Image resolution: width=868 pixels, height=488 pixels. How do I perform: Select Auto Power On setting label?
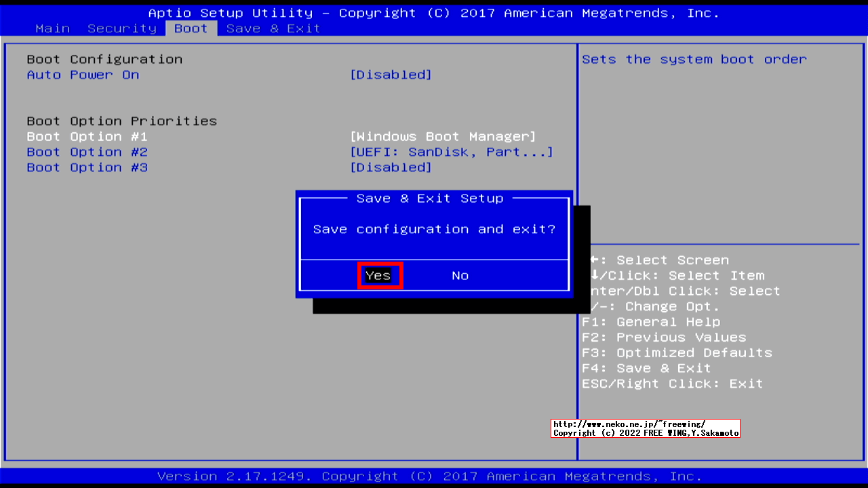(83, 75)
